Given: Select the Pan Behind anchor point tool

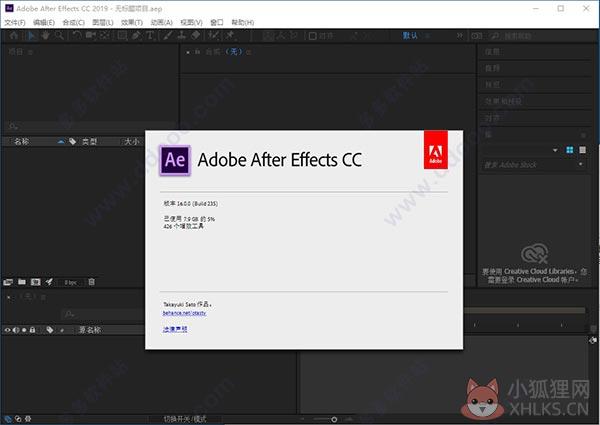Looking at the screenshot, I should pos(104,36).
